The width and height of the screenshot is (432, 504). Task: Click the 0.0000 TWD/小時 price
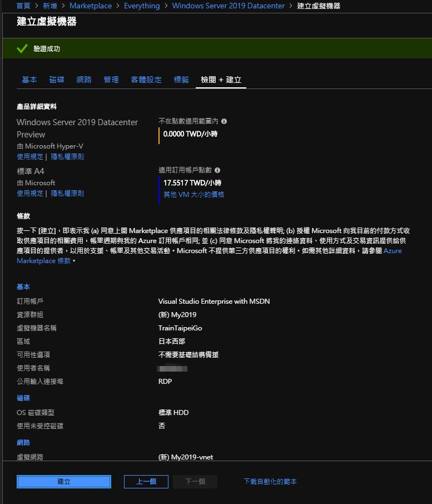click(x=190, y=134)
